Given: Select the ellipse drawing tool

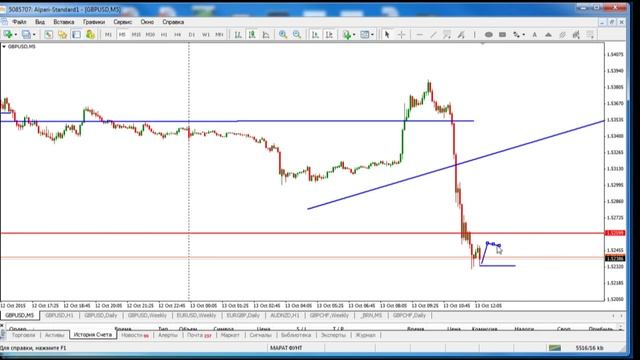Looking at the screenshot, I should 489,35.
